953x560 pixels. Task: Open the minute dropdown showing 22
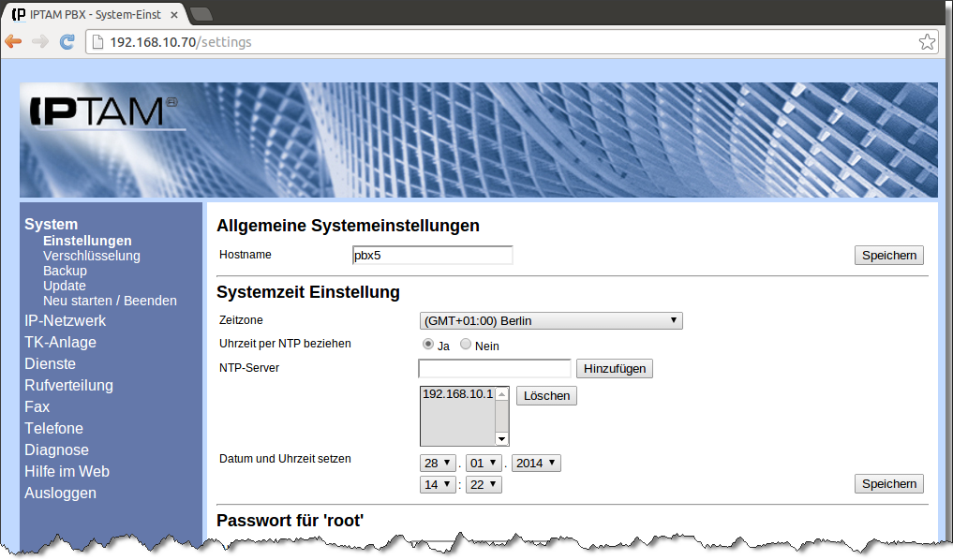483,484
